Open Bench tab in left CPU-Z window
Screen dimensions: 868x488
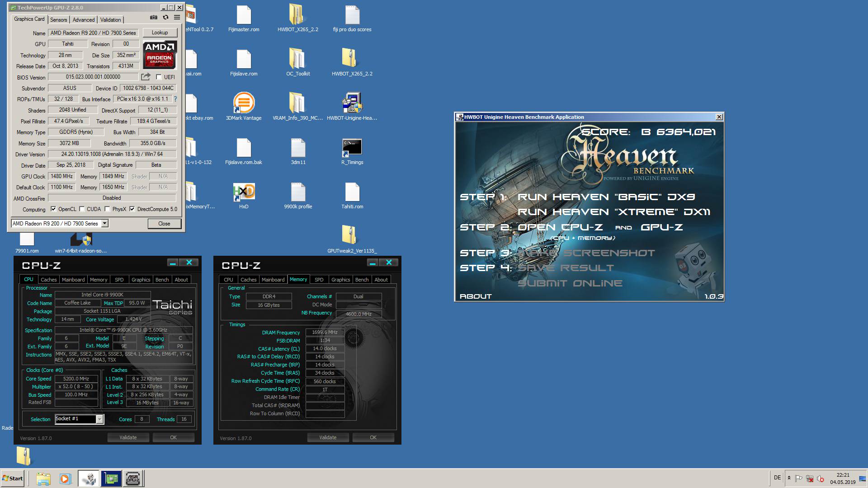[162, 280]
